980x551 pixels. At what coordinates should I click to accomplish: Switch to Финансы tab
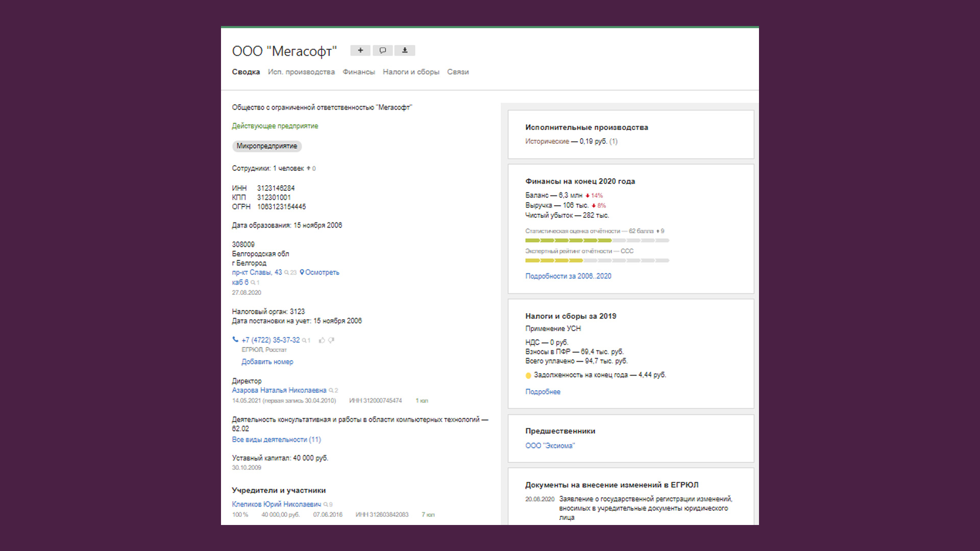(x=358, y=72)
